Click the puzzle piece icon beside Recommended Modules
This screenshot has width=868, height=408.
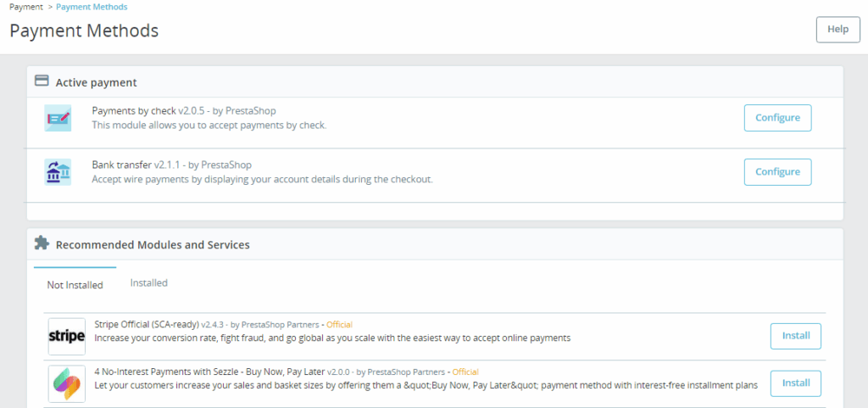42,243
